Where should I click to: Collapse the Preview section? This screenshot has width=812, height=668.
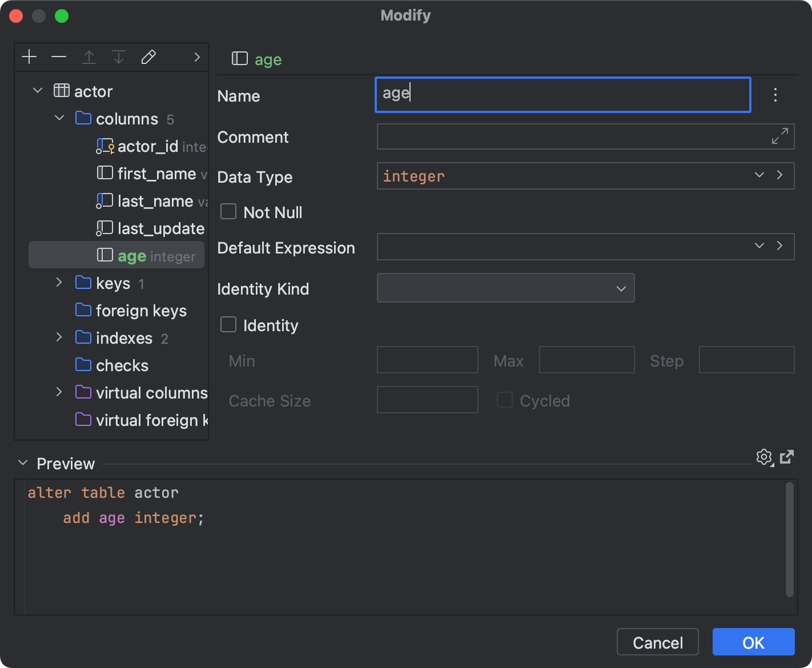pos(22,463)
